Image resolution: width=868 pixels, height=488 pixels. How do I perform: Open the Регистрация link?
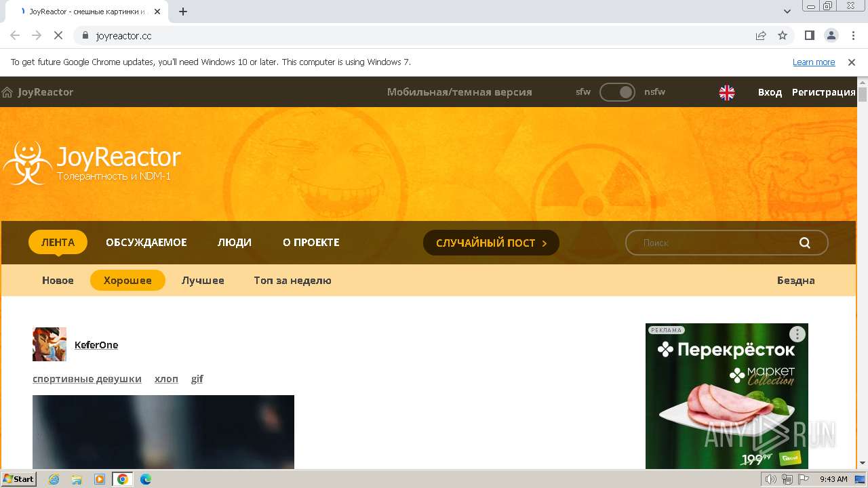(x=823, y=92)
